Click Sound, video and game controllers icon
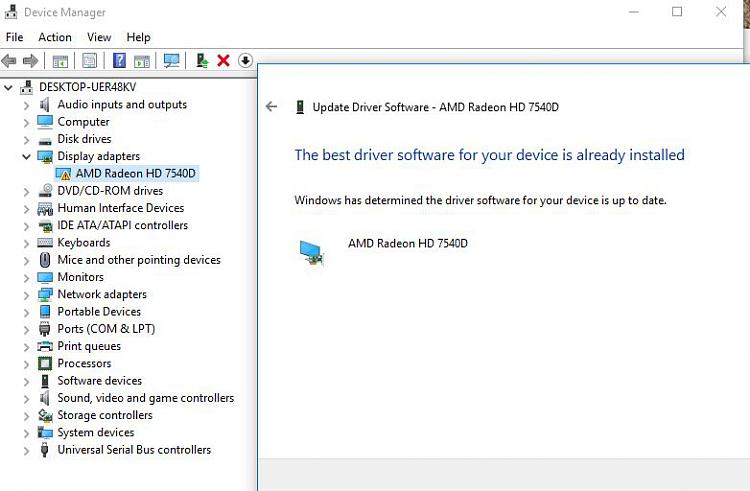The height and width of the screenshot is (491, 750). coord(44,398)
